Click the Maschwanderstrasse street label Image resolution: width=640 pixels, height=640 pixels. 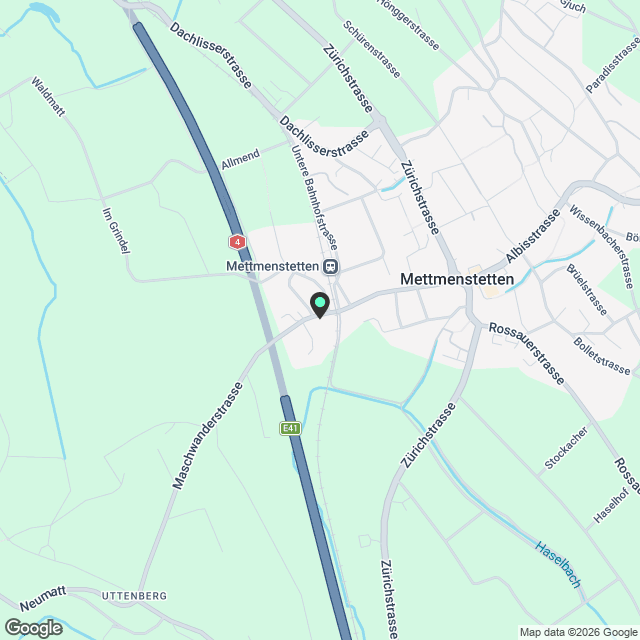point(207,436)
